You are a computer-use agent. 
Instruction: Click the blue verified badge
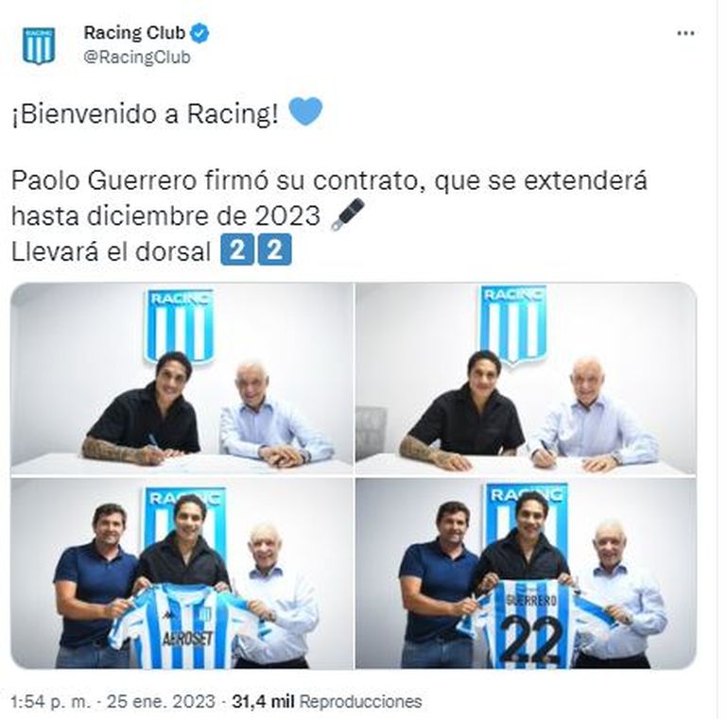coord(199,33)
